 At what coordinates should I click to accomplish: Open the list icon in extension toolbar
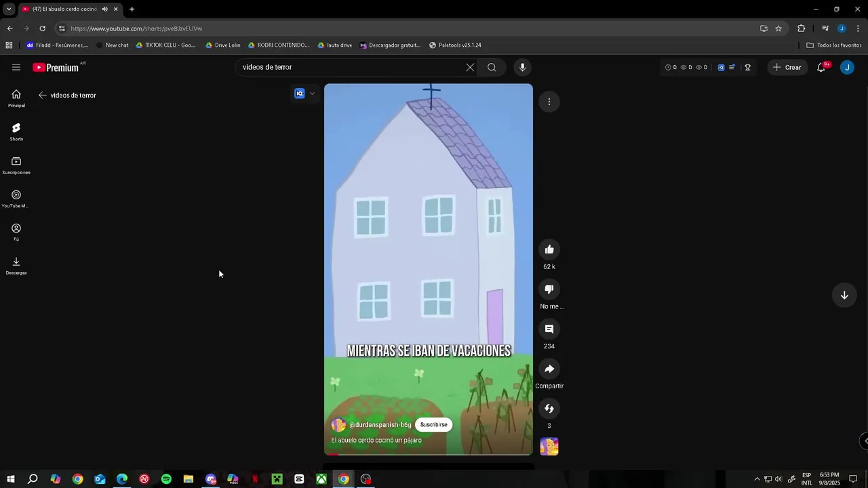pyautogui.click(x=732, y=67)
